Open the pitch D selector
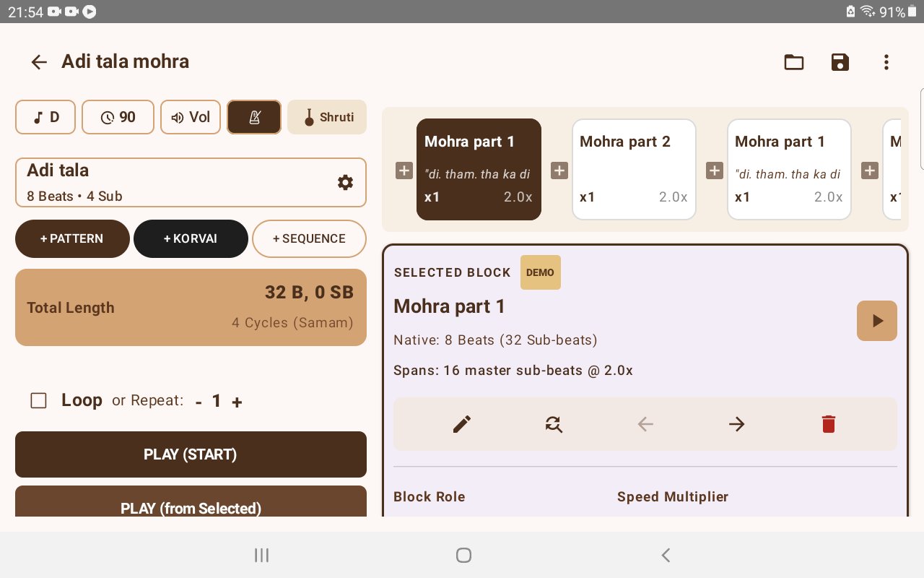Viewport: 924px width, 578px height. click(45, 117)
